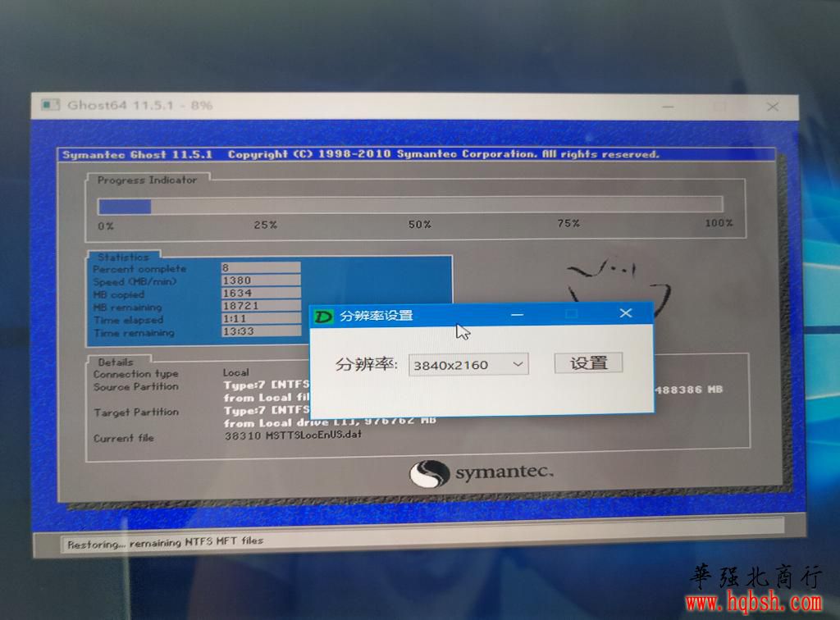Click the MB remaining value 18721

pos(261,306)
